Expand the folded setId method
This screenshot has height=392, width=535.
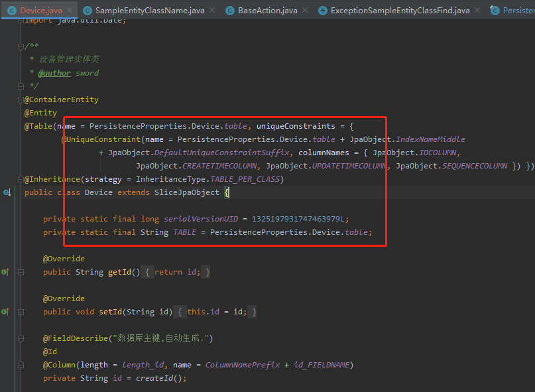21,312
